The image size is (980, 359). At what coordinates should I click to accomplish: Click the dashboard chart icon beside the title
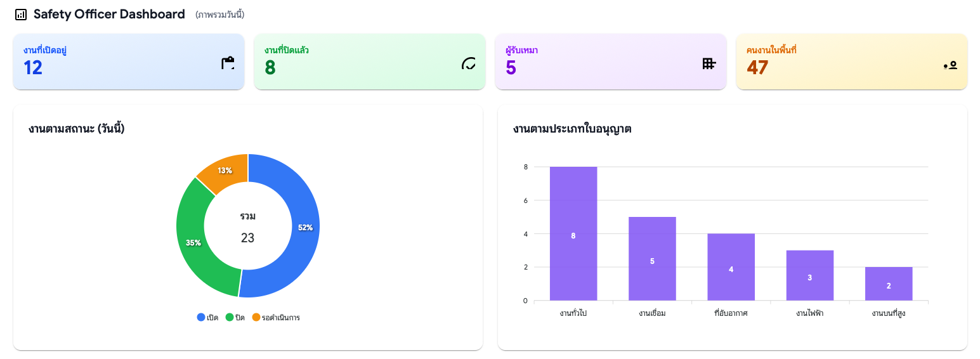tap(21, 15)
